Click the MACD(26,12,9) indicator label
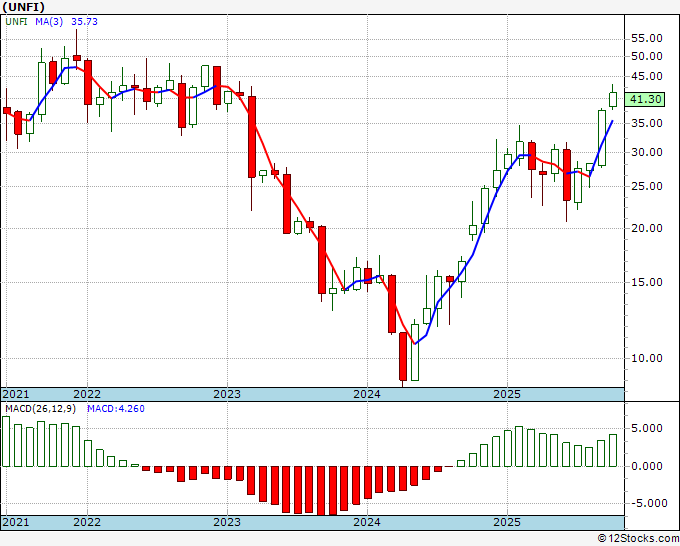Viewport: 680px width, 546px height. coord(40,409)
